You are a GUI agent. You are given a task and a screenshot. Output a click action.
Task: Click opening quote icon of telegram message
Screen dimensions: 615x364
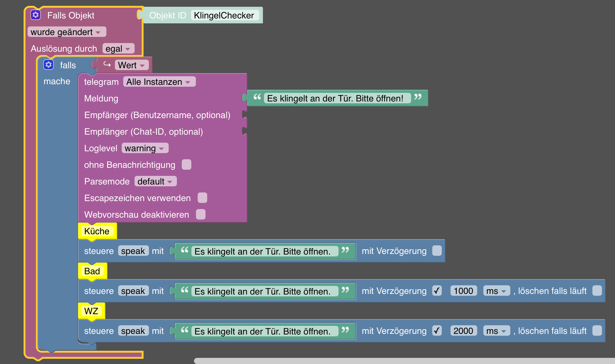coord(257,97)
